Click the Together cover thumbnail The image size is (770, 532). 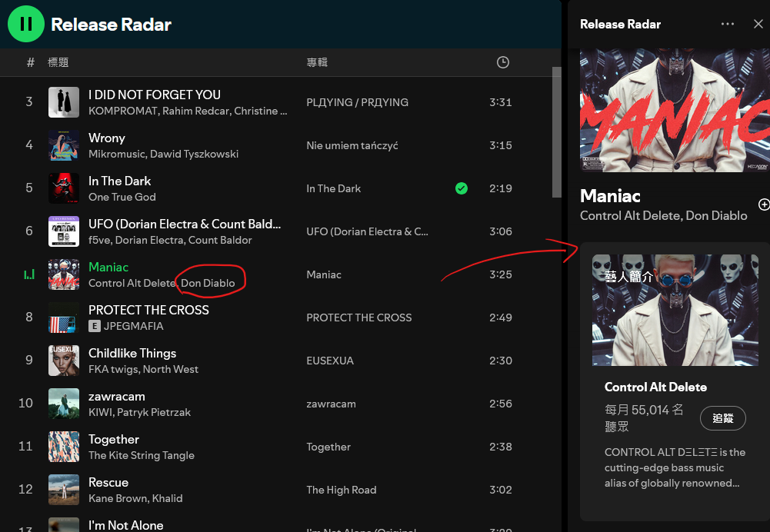pyautogui.click(x=64, y=447)
